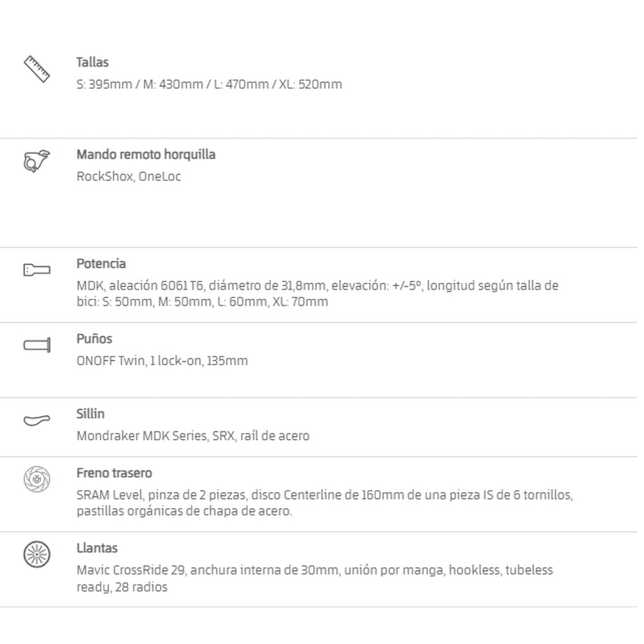The width and height of the screenshot is (644, 644).
Task: Click the RockShox, OneLoc description
Action: (x=129, y=176)
